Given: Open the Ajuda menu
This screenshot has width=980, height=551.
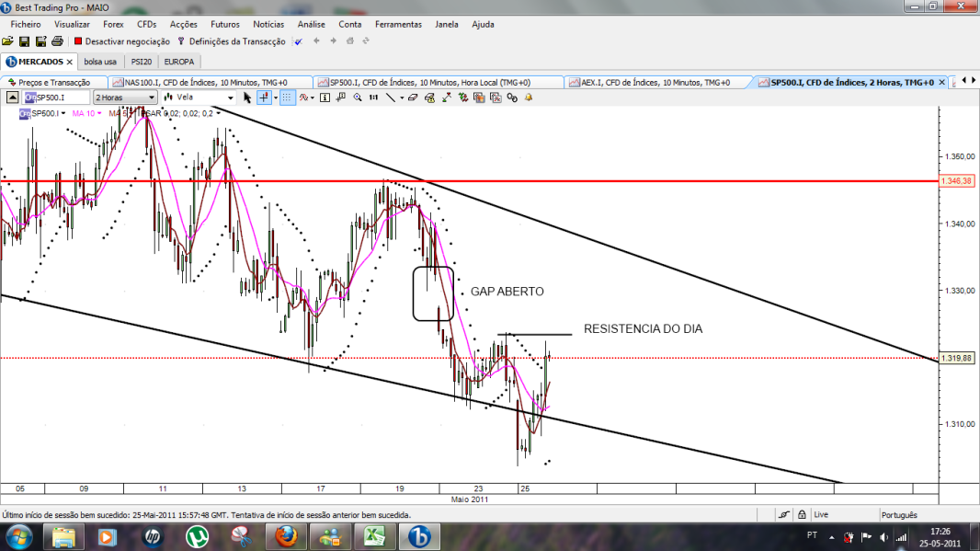Looking at the screenshot, I should [x=484, y=25].
